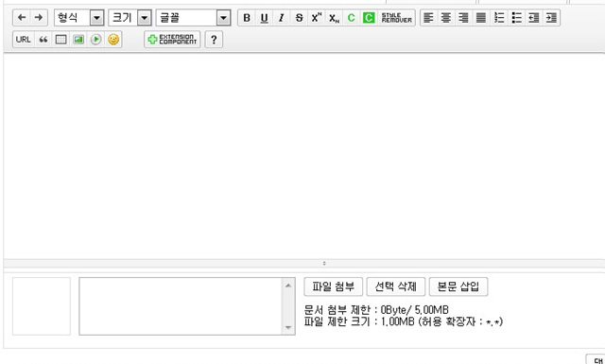This screenshot has width=605, height=364.
Task: Click the editor resize handle bar
Action: click(304, 263)
